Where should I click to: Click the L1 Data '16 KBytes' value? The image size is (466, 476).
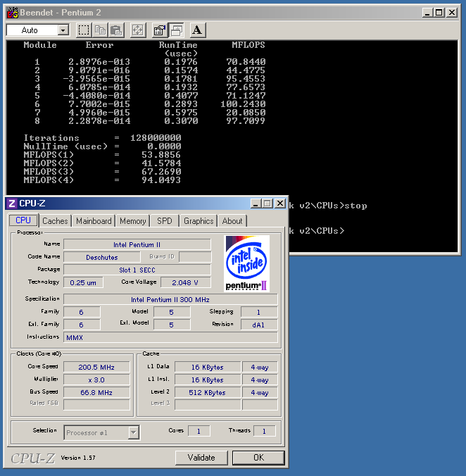pyautogui.click(x=208, y=367)
